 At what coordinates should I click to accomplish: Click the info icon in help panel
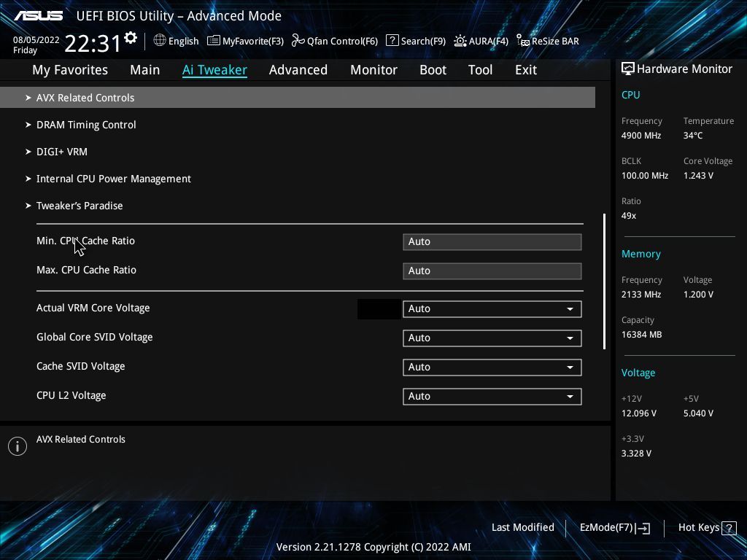(18, 446)
